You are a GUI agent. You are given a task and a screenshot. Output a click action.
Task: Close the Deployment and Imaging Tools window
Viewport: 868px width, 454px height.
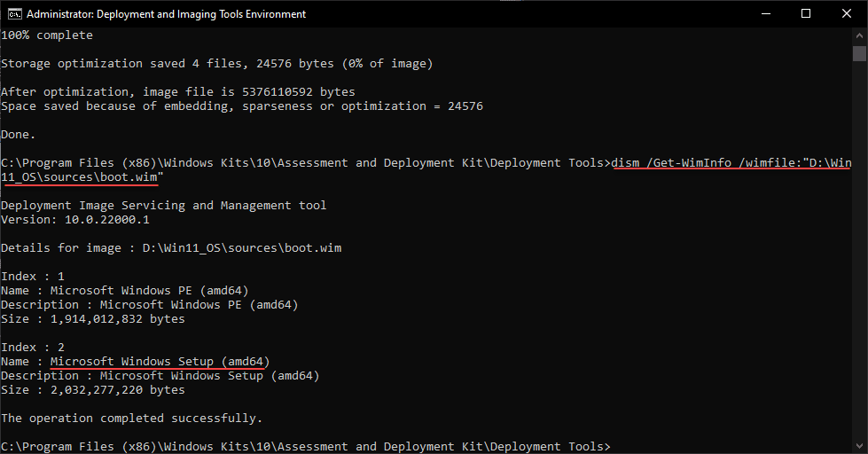(847, 14)
